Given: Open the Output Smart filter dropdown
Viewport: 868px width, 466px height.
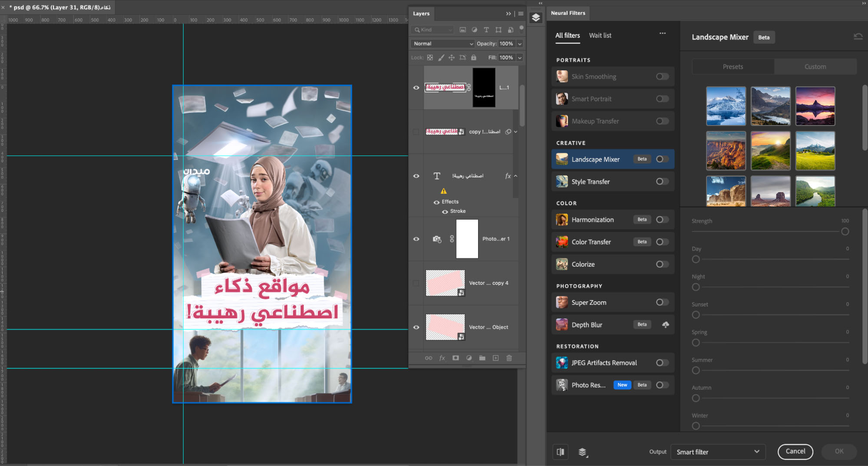Looking at the screenshot, I should [717, 452].
